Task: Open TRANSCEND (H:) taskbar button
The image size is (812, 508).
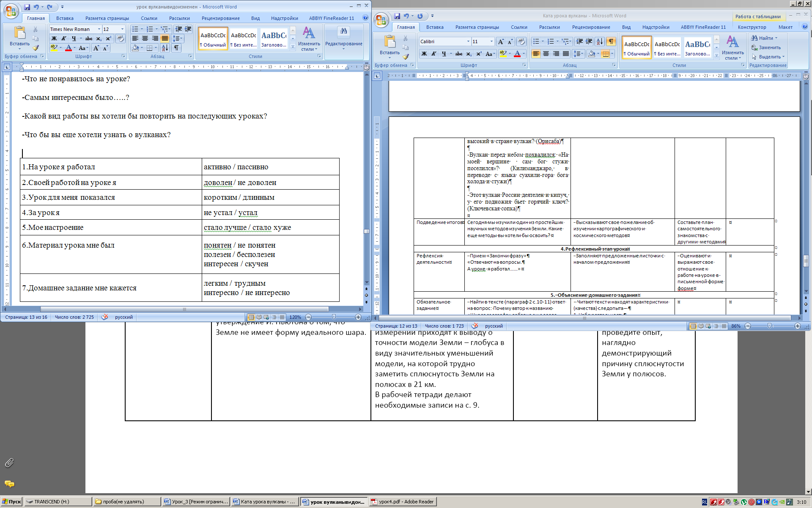Action: (58, 502)
